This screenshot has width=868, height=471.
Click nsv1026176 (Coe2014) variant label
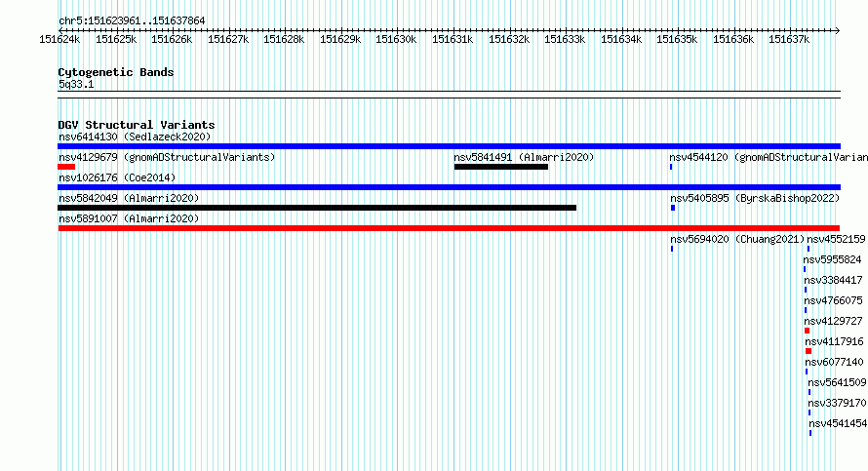[x=117, y=177]
